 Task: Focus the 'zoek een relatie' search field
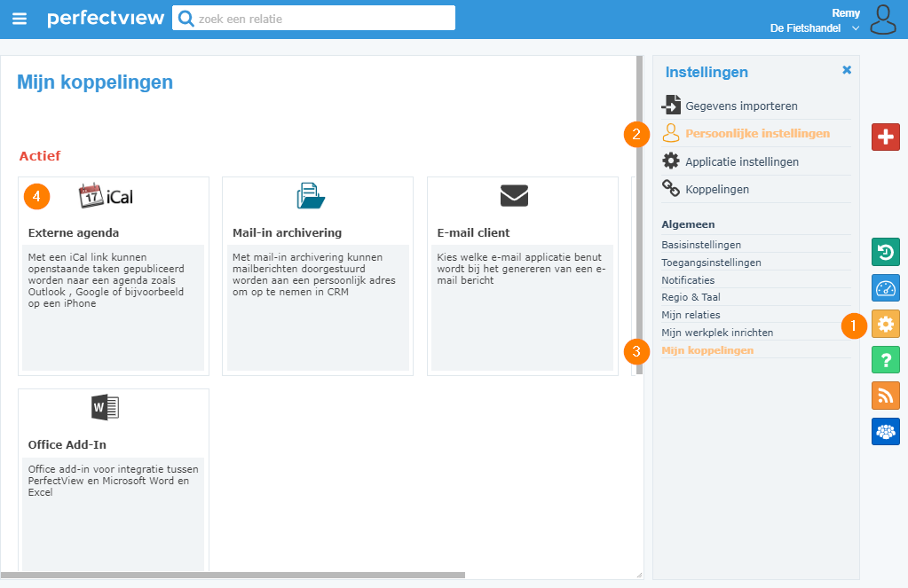313,19
